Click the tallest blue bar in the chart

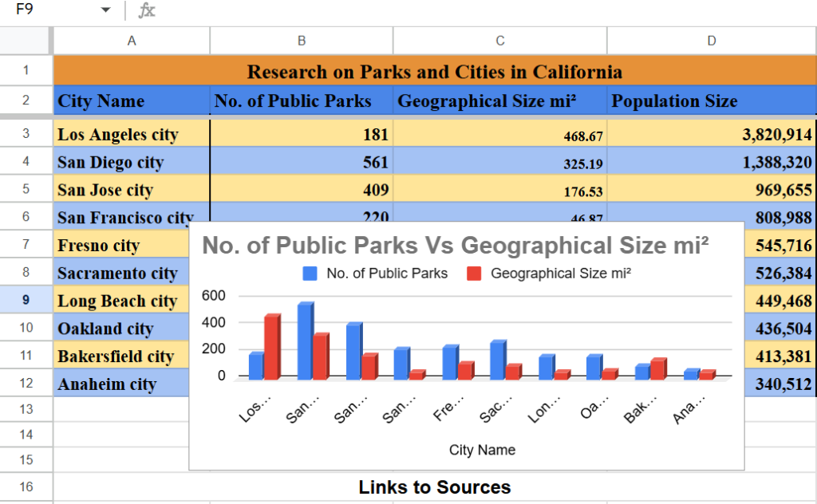tap(303, 341)
